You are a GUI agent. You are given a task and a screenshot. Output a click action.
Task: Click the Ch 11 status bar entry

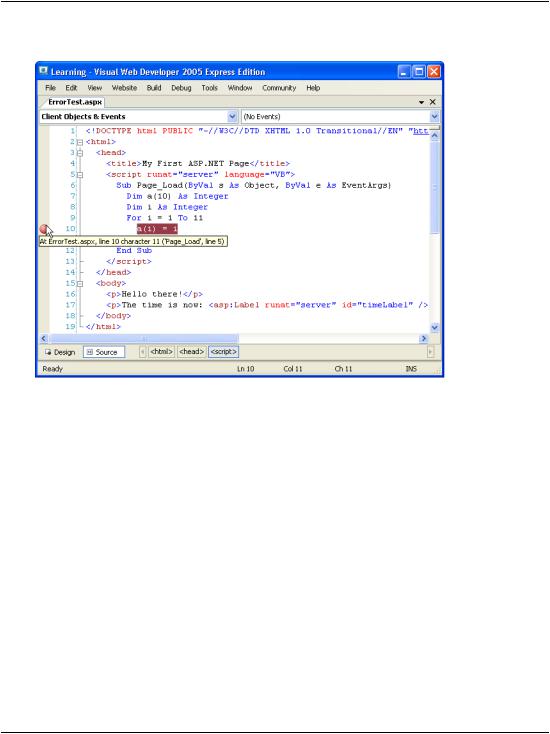tap(343, 369)
